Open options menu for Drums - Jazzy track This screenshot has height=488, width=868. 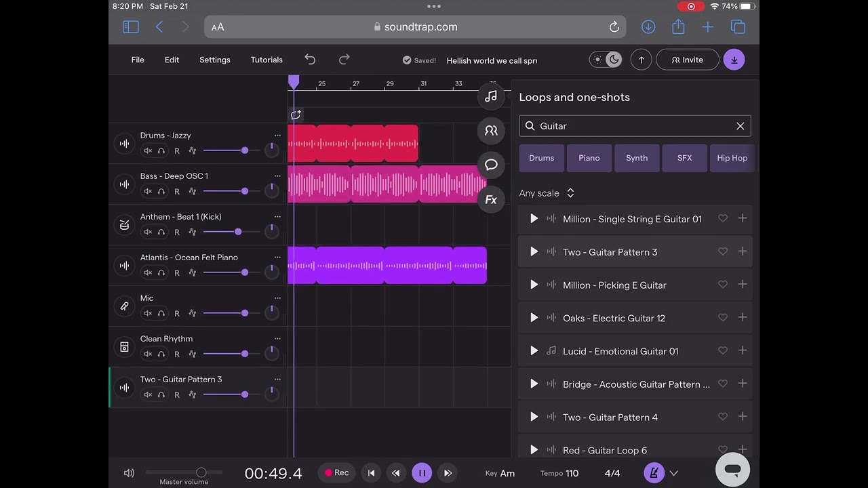(x=277, y=136)
